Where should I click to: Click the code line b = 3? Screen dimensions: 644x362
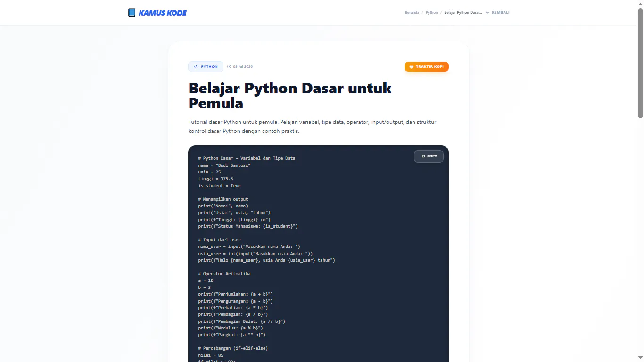click(205, 288)
